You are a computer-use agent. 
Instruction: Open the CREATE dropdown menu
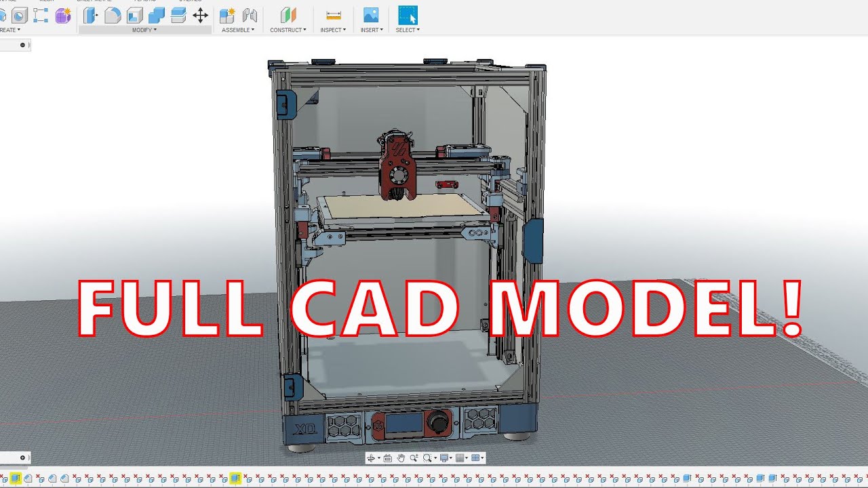click(x=9, y=30)
